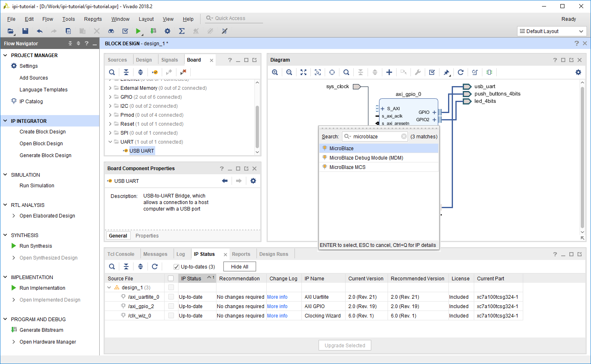Switch to the Tcl Console tab
Image resolution: width=591 pixels, height=364 pixels.
(121, 254)
